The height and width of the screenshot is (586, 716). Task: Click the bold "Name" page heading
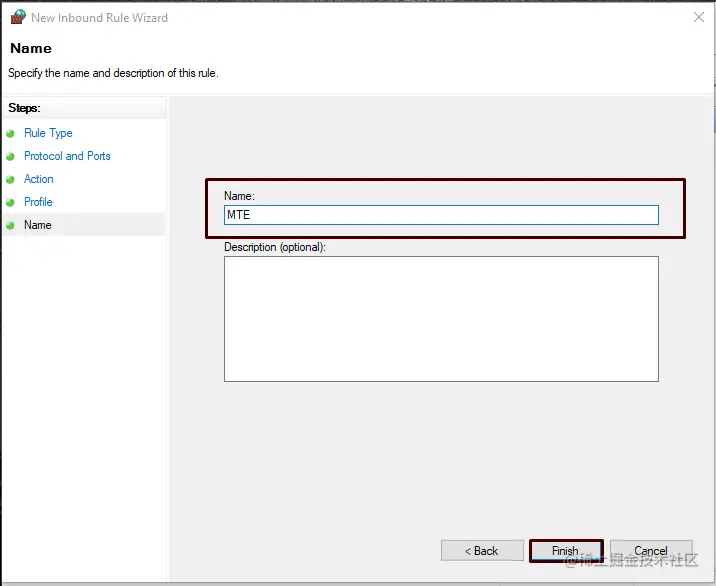coord(31,48)
